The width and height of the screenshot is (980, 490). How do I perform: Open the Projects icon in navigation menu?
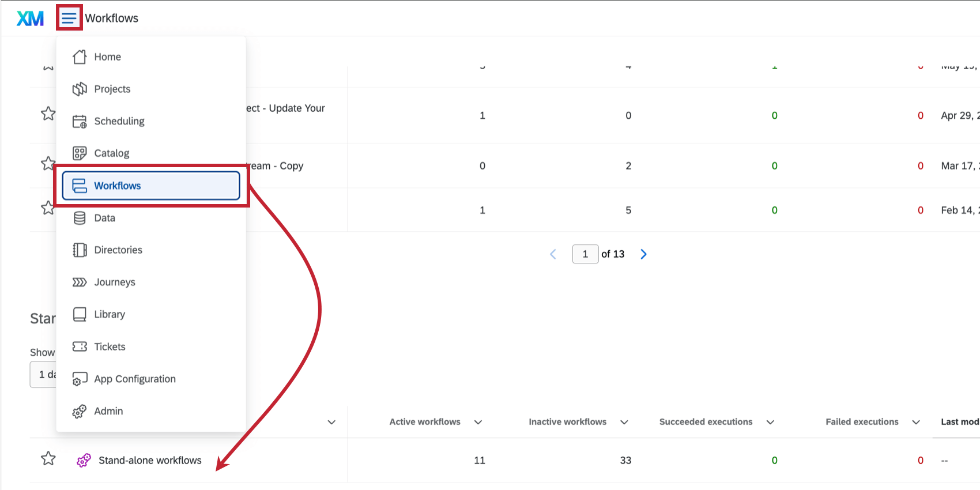[x=80, y=89]
